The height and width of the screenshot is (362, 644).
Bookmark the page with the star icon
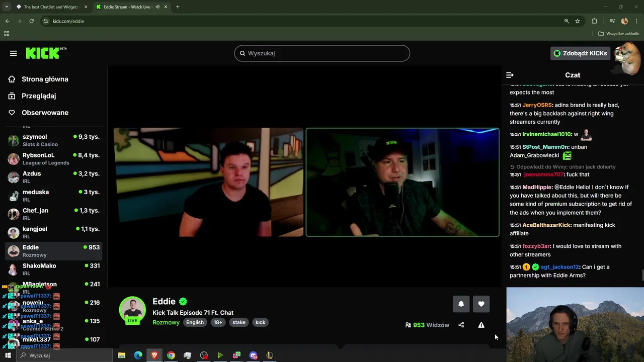(x=578, y=21)
